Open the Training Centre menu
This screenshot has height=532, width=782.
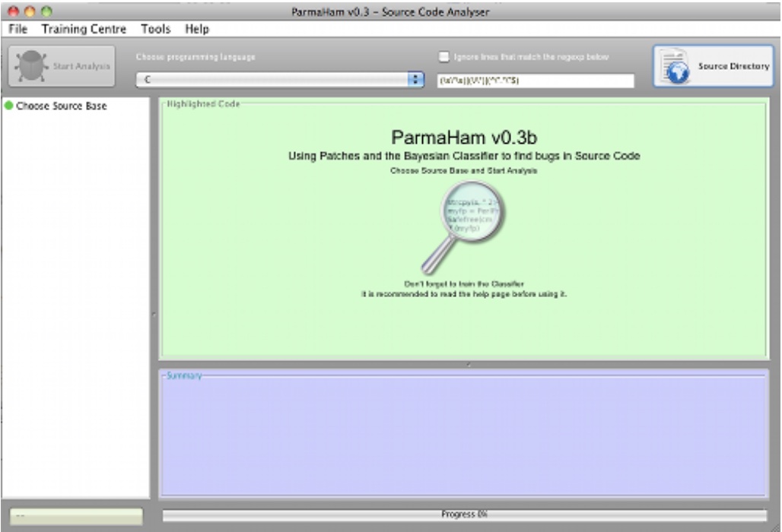84,29
